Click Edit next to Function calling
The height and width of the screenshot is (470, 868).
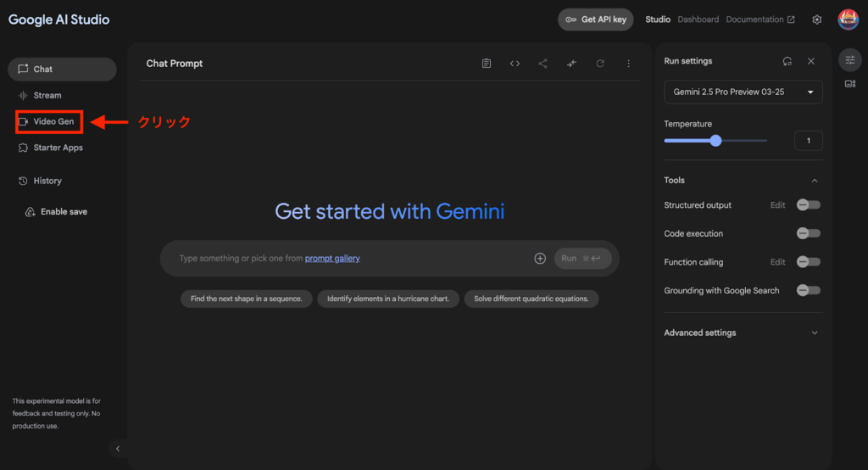point(777,261)
